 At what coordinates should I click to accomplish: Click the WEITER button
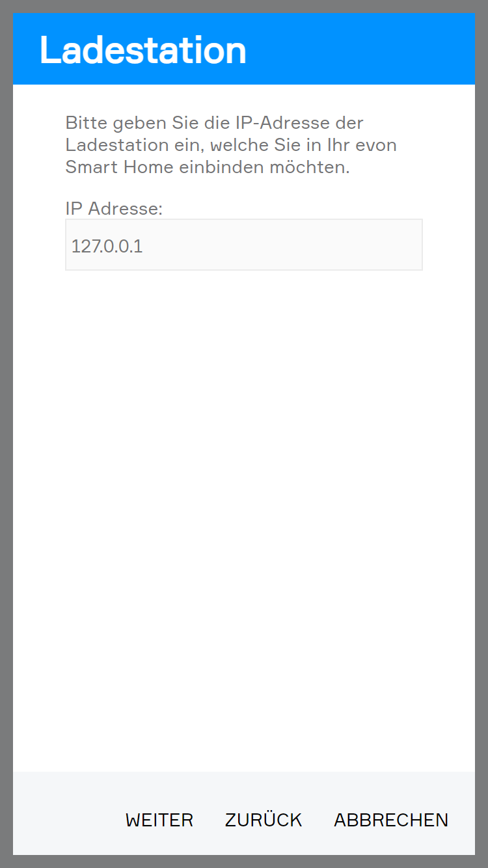pyautogui.click(x=159, y=820)
